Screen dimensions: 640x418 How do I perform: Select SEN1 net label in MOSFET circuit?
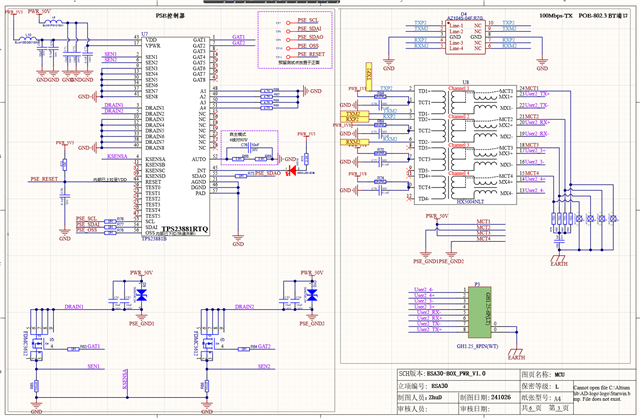(x=93, y=366)
